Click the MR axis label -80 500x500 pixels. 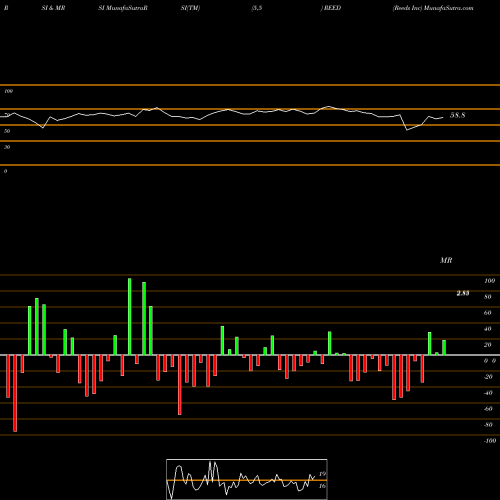[488, 425]
